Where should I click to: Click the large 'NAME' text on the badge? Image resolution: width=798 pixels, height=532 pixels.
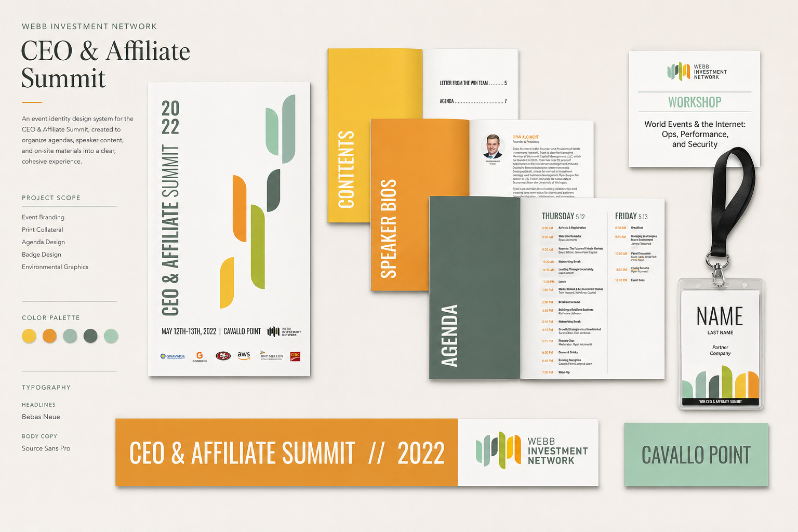point(720,316)
